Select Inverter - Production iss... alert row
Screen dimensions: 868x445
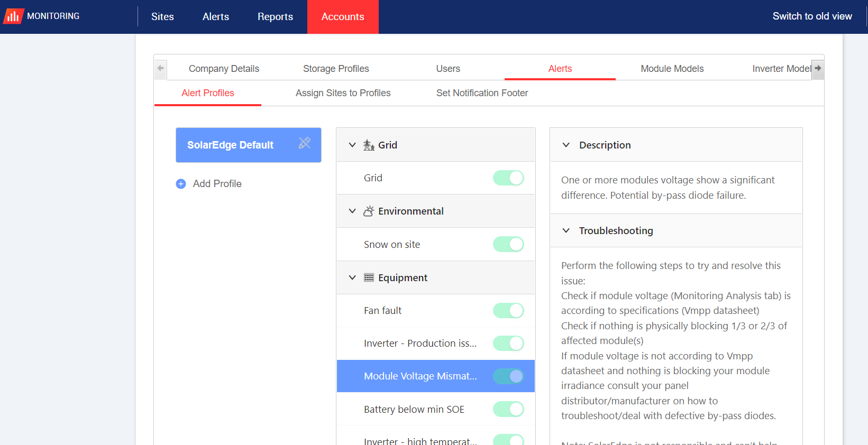pos(436,344)
